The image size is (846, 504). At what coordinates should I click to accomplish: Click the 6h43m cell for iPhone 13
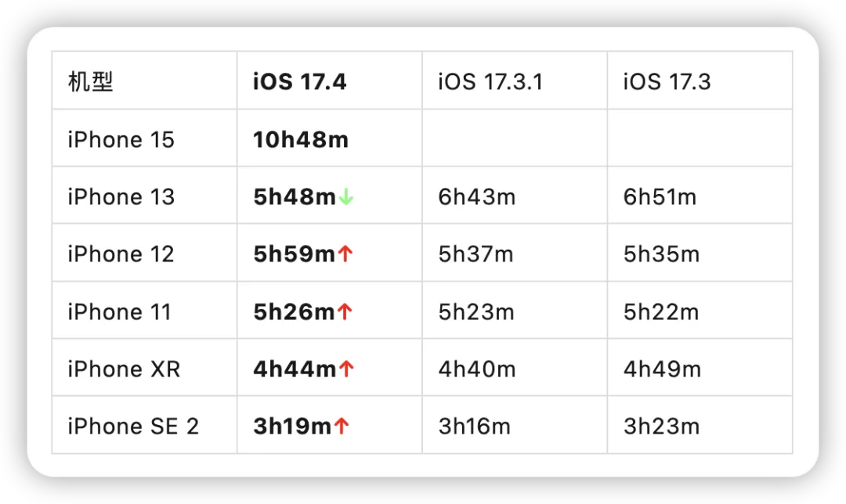476,197
